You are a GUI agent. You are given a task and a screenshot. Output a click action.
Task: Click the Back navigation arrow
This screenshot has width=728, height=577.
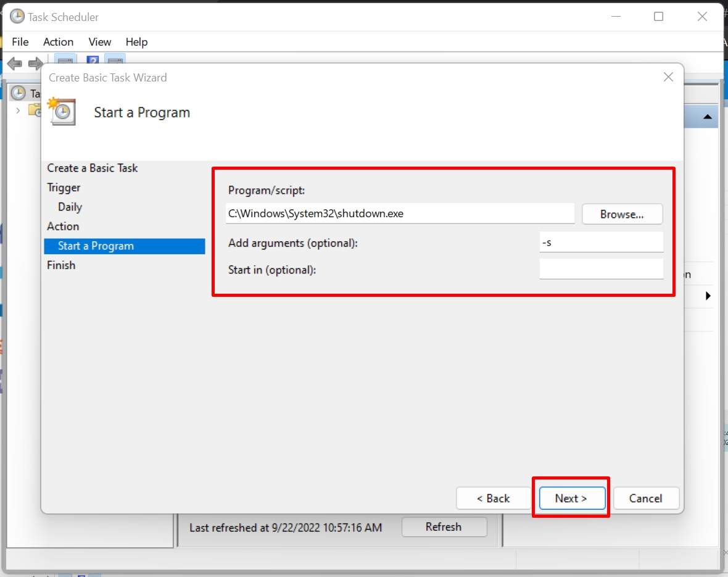click(x=14, y=63)
